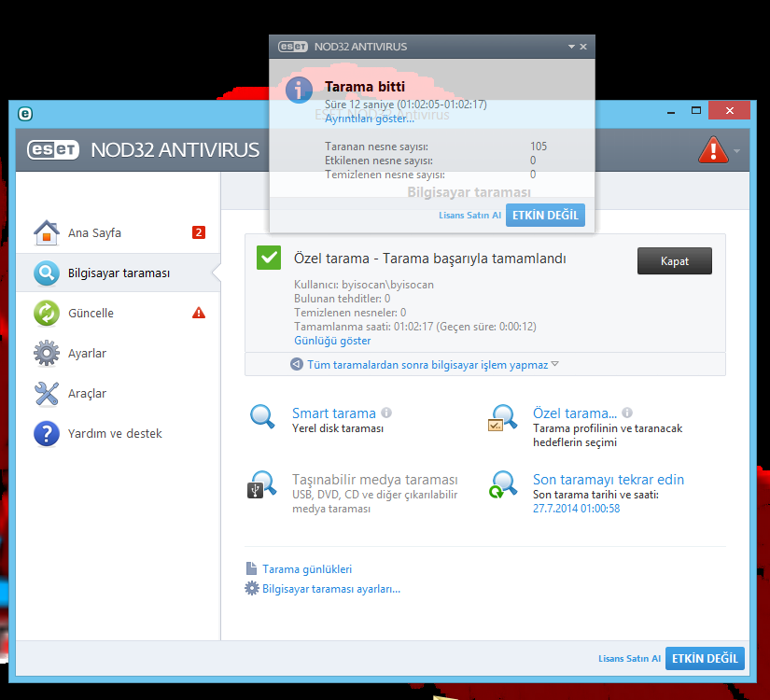Click Ayrıntıları göster link in popup
This screenshot has width=770, height=700.
[x=370, y=119]
